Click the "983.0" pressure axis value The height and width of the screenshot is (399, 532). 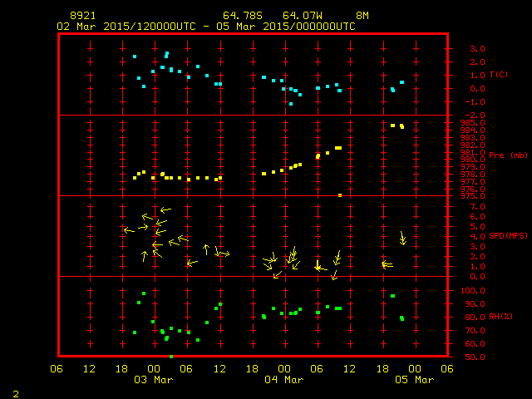[x=473, y=138]
